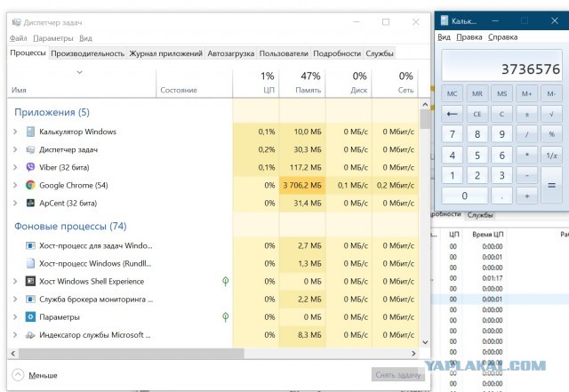Click the Службы tab in the background window

coord(480,215)
